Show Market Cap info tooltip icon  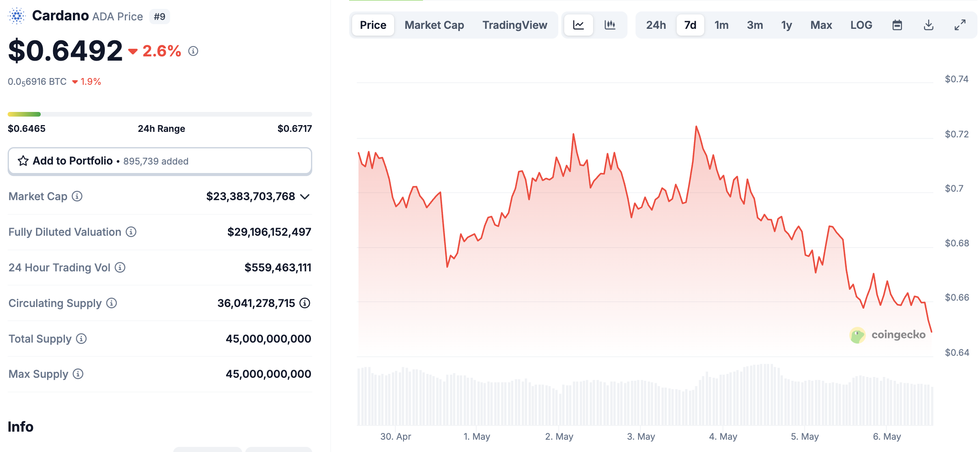coord(77,196)
